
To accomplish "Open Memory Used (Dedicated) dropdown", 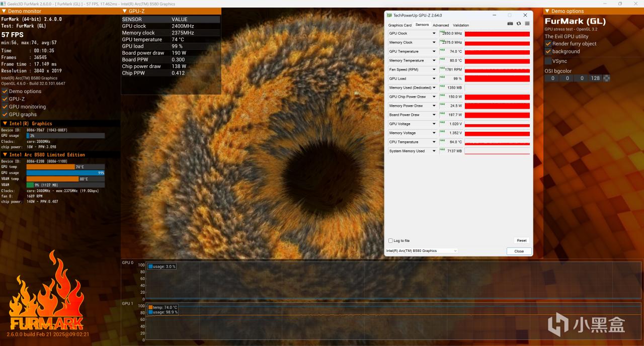I will (x=434, y=88).
